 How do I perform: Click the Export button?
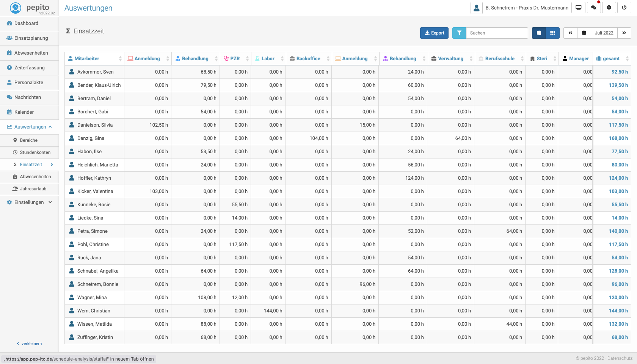434,33
